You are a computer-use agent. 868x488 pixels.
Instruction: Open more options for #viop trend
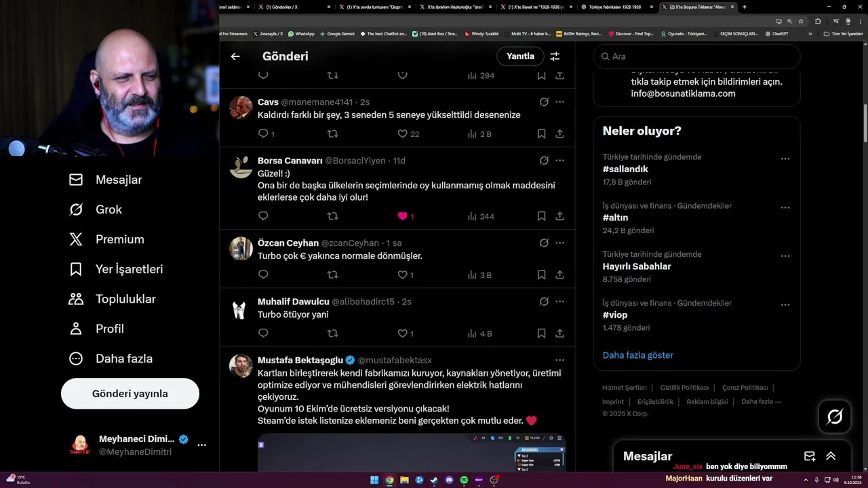click(785, 304)
